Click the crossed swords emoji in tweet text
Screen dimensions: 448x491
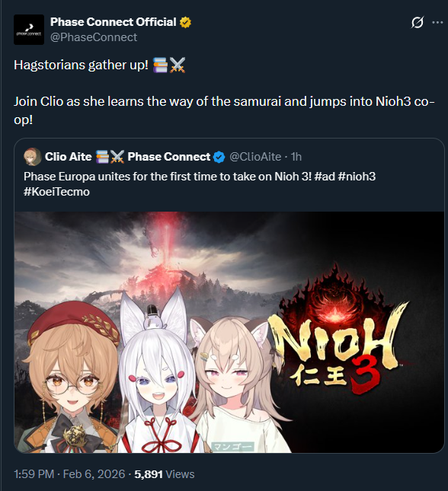coord(178,65)
